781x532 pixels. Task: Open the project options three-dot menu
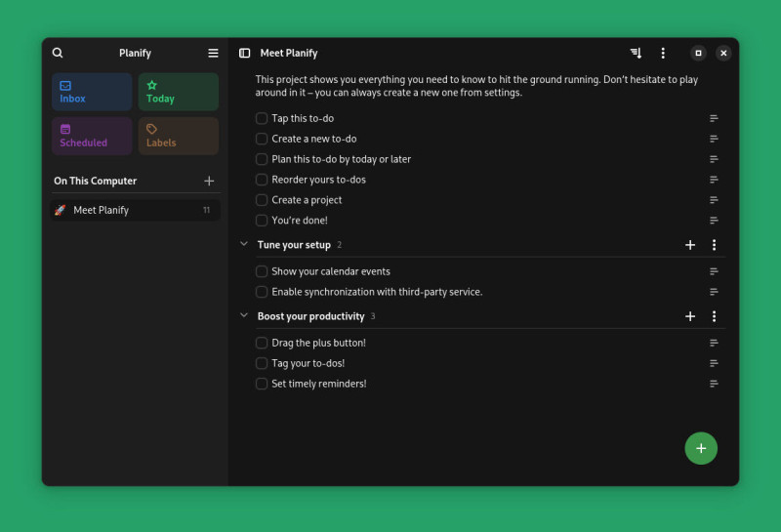[663, 53]
